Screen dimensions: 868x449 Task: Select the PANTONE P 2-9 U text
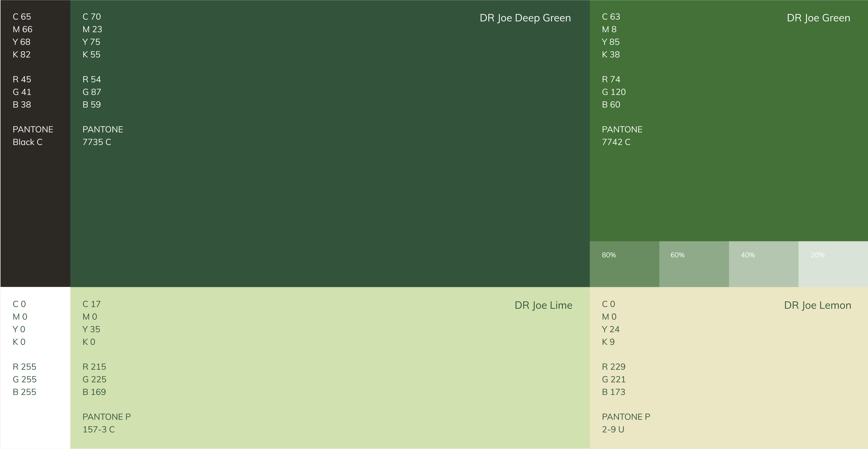(x=626, y=423)
